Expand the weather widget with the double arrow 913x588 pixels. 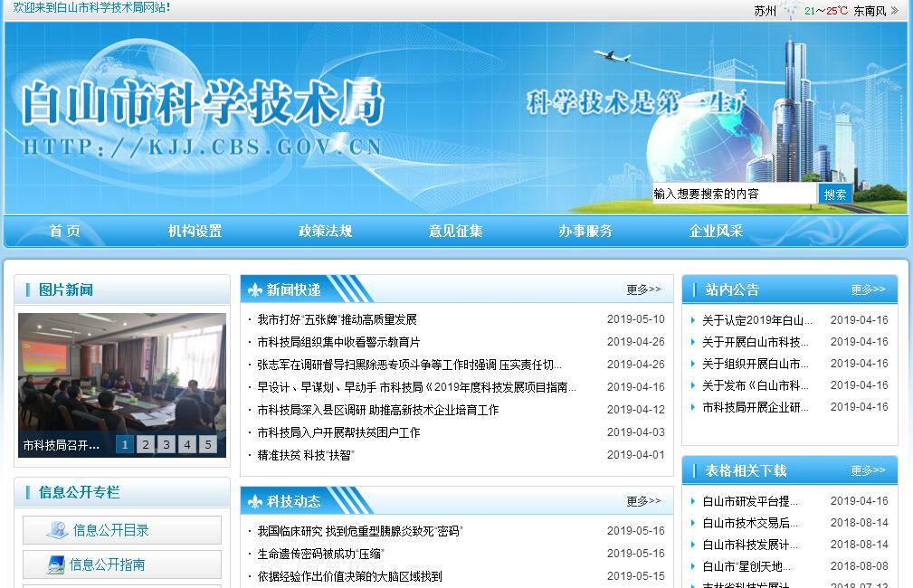pyautogui.click(x=894, y=11)
